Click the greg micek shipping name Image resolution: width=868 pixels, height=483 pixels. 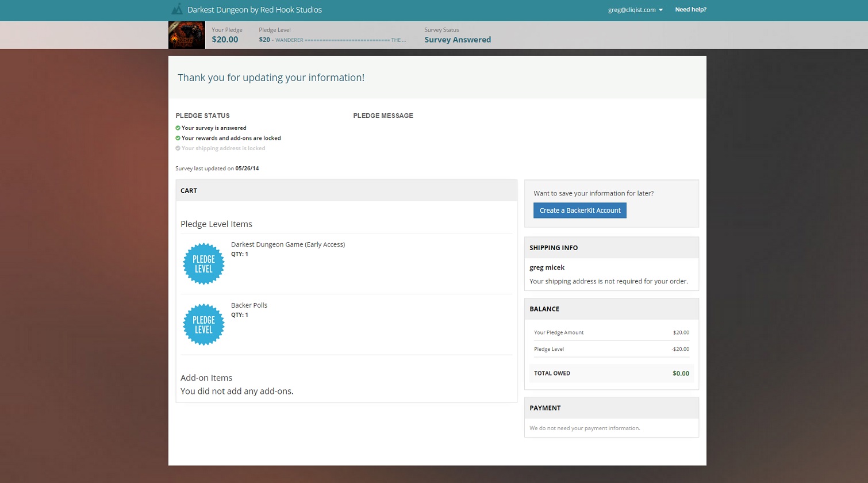[x=547, y=267]
